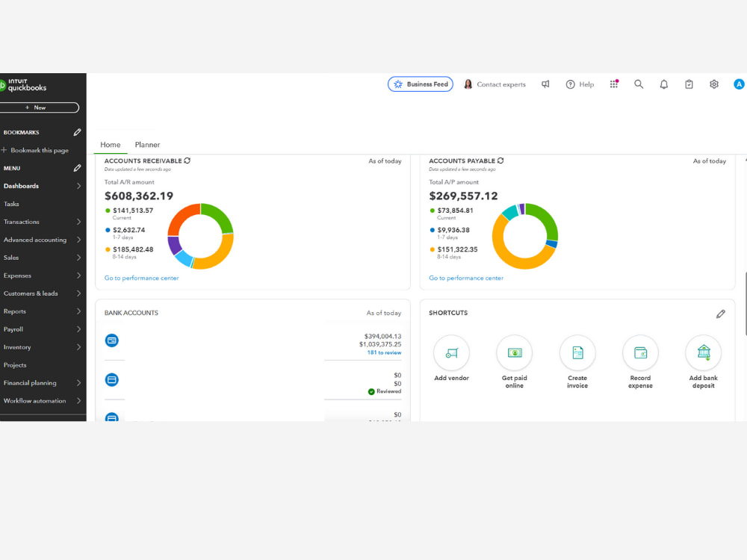Click the $269,557.12 total A/P amount
747x560 pixels.
click(463, 196)
